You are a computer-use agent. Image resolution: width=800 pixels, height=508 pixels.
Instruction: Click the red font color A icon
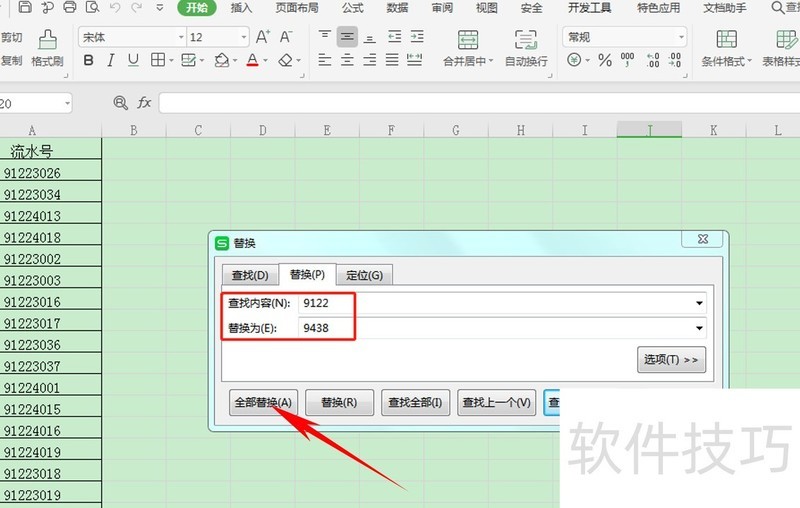(252, 60)
